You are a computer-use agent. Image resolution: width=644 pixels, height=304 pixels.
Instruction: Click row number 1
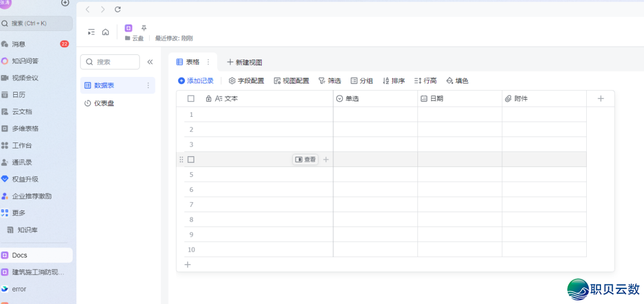(191, 114)
